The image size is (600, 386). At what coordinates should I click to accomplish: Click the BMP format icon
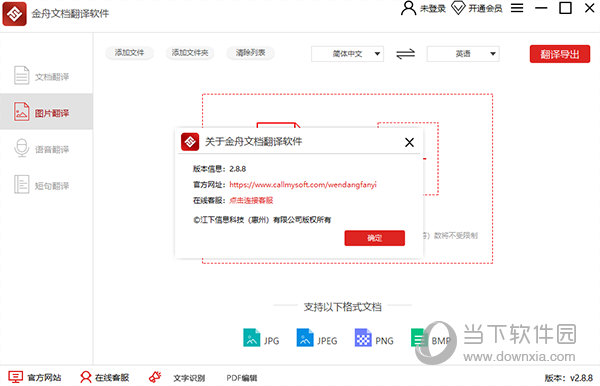(x=418, y=338)
